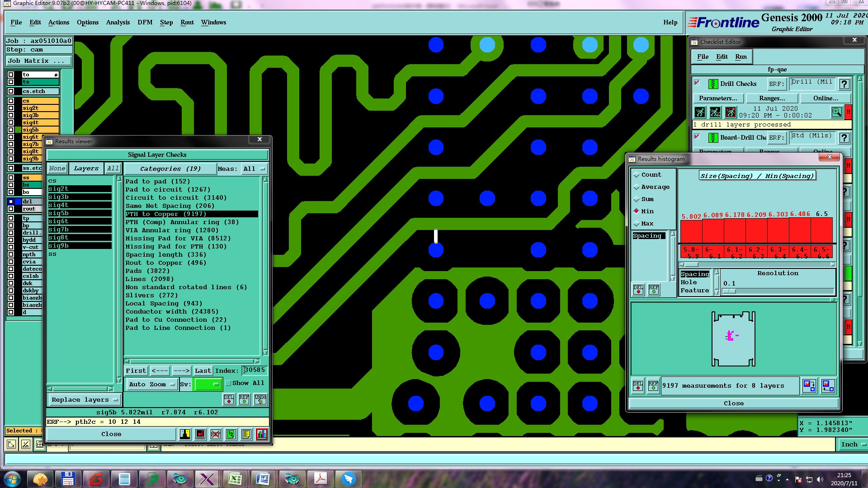This screenshot has height=488, width=868.
Task: Open Excel from the Windows taskbar
Action: tap(235, 479)
